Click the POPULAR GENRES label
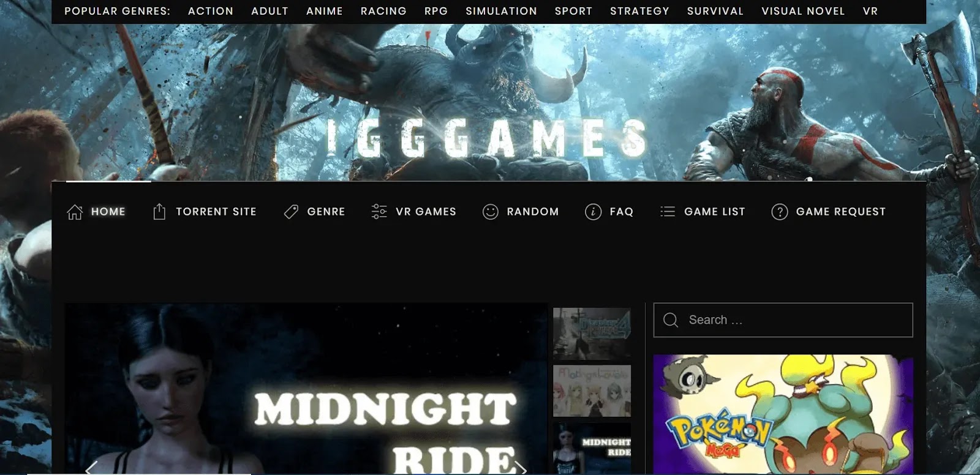Image resolution: width=980 pixels, height=475 pixels. [117, 11]
